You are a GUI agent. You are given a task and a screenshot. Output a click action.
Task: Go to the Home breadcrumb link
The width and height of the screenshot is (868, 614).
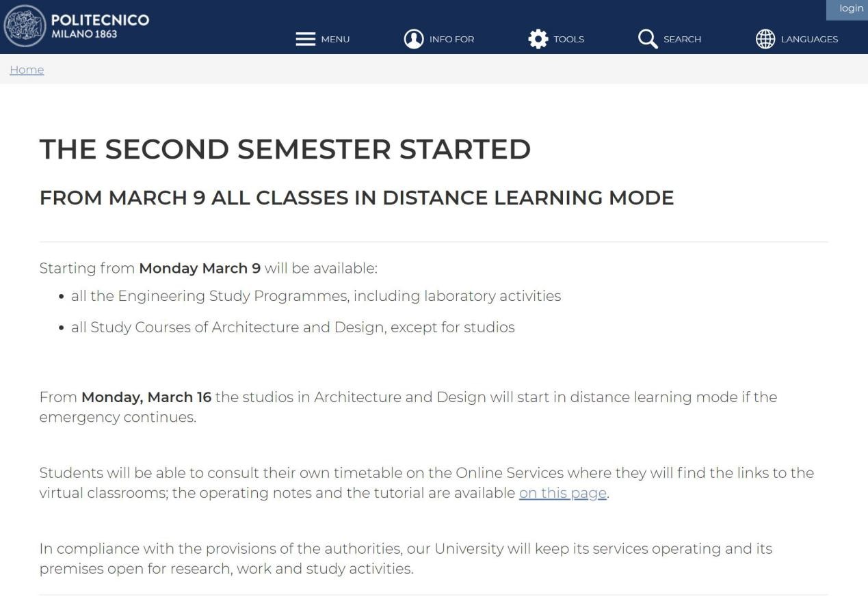[x=27, y=70]
